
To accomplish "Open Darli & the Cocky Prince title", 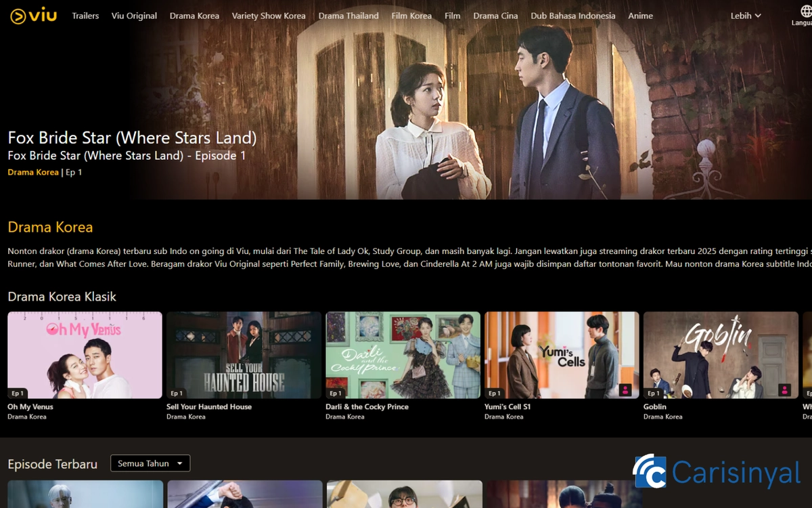I will pyautogui.click(x=367, y=407).
